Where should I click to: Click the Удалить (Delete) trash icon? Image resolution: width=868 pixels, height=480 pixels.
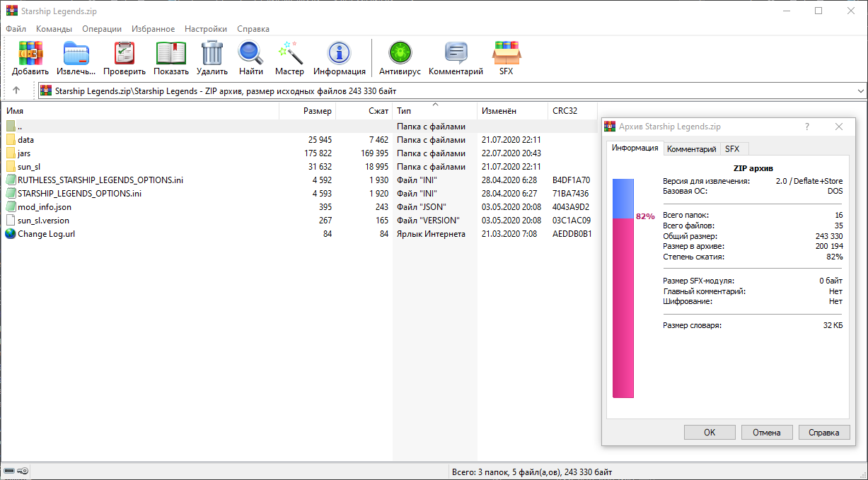click(x=212, y=53)
